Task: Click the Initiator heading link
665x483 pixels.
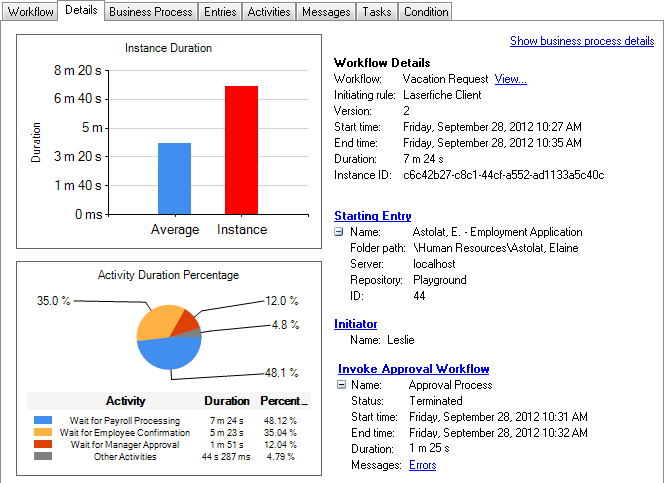Action: [355, 323]
